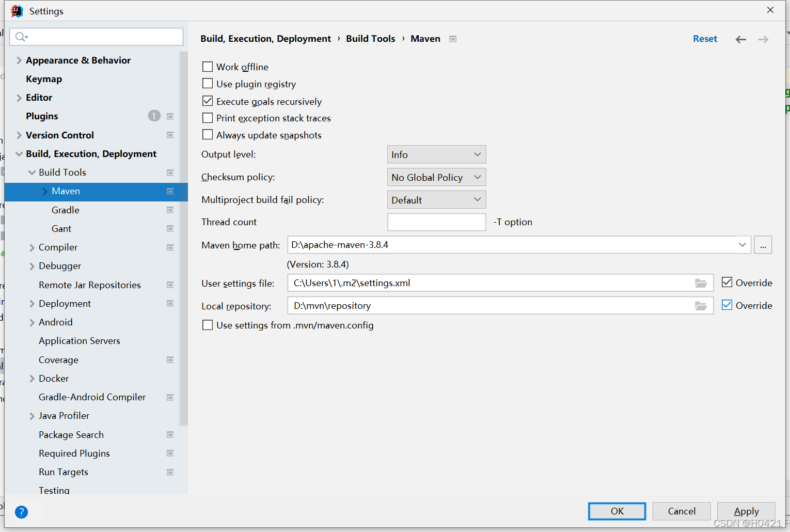This screenshot has width=790, height=532.
Task: Click the project icon next to Package Search
Action: tap(170, 434)
